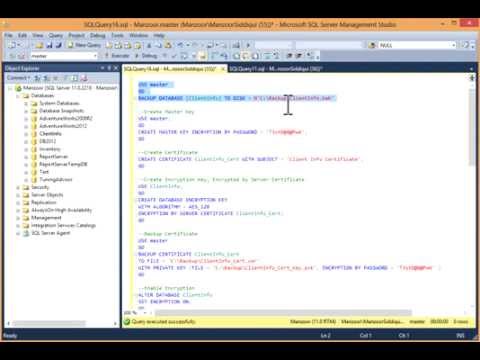
Task: Click Connect in Object Explorer
Action: 18,78
